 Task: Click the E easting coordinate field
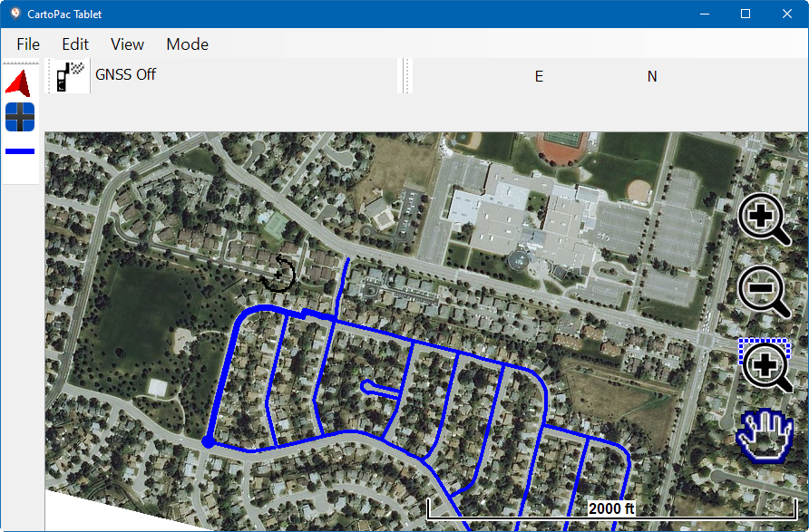539,77
